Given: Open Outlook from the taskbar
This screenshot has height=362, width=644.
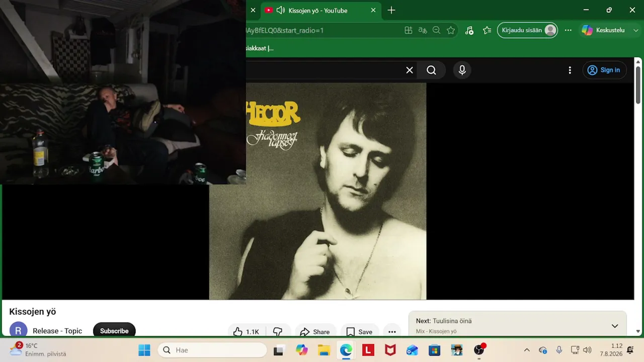Looking at the screenshot, I should pos(413,350).
